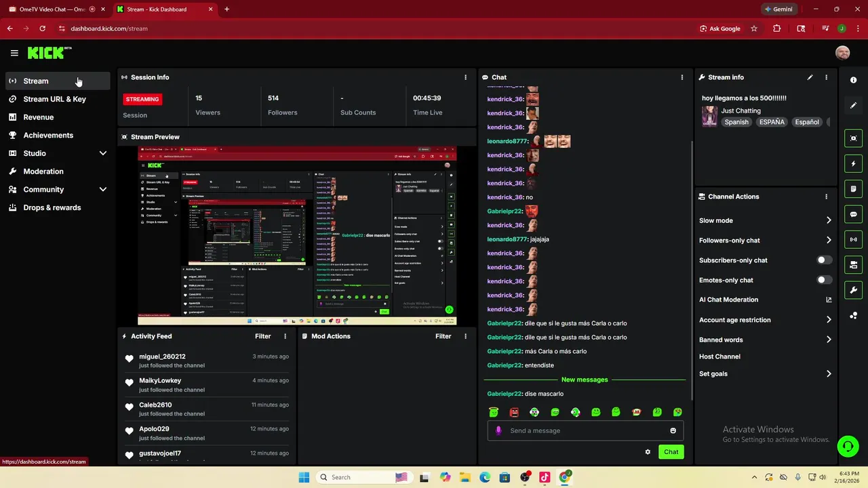Bookmark this page with the star icon
Screen dimensions: 868x488
tap(754, 28)
